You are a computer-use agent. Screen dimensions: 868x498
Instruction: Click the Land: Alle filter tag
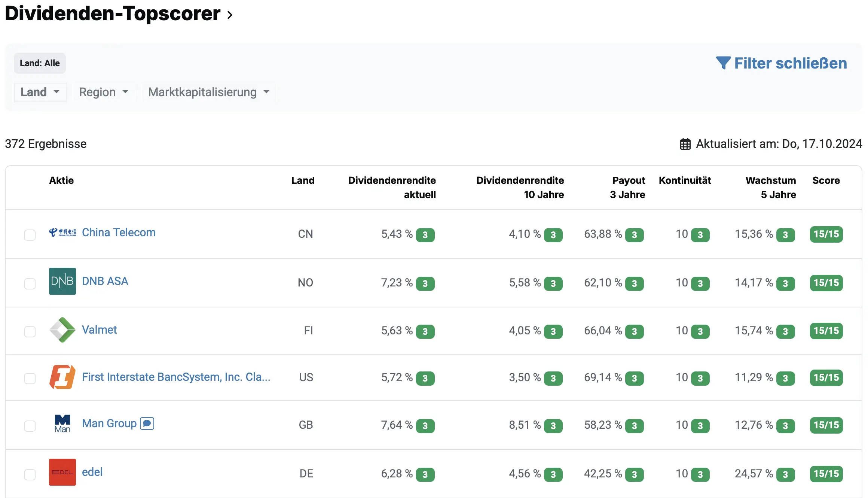point(40,63)
